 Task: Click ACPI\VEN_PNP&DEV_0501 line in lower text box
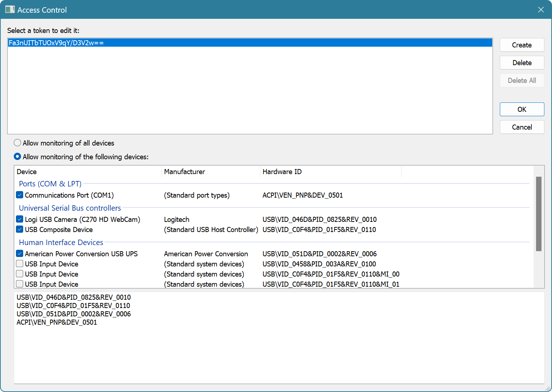pos(57,322)
